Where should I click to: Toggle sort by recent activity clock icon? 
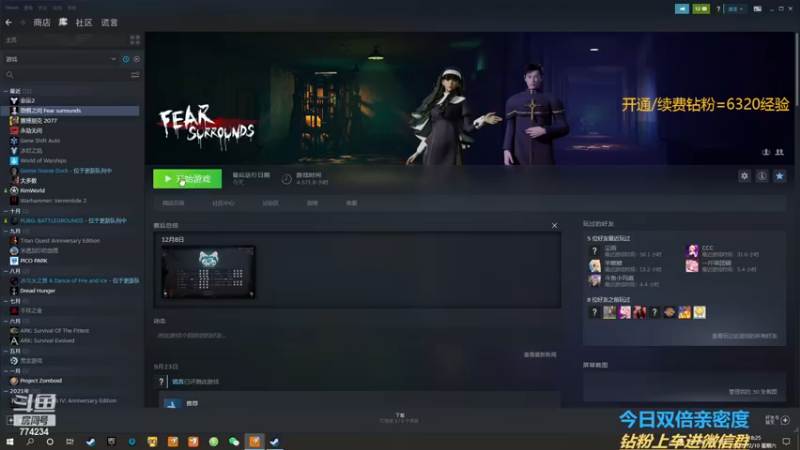coord(126,59)
